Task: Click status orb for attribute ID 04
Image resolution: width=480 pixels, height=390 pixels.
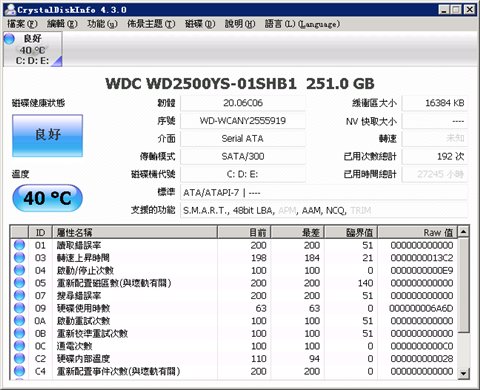Action: [x=19, y=270]
